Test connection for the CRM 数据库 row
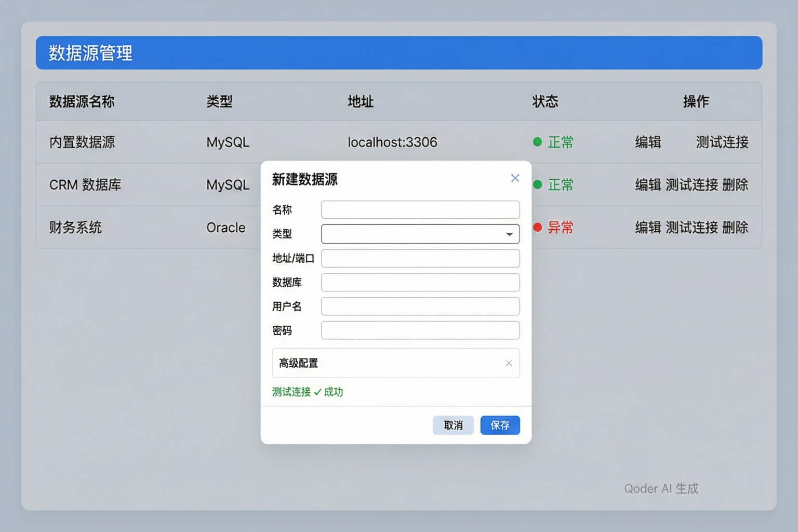The image size is (798, 532). [691, 185]
